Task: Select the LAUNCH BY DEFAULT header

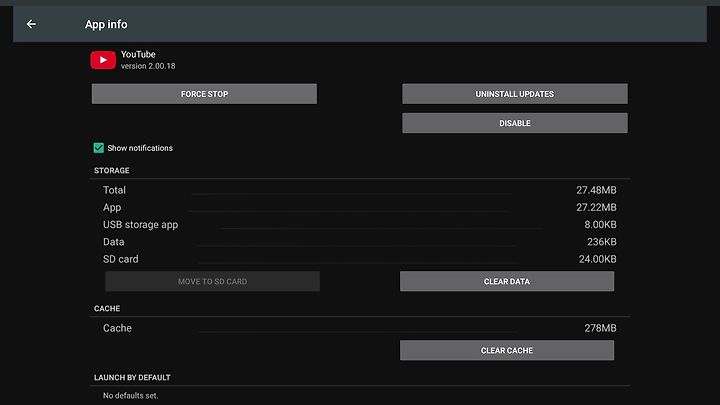Action: 132,377
